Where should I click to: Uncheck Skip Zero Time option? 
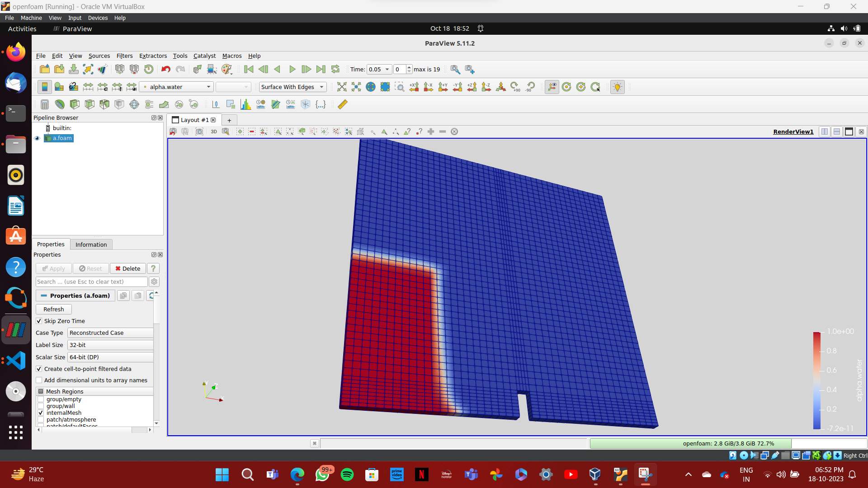(x=39, y=321)
